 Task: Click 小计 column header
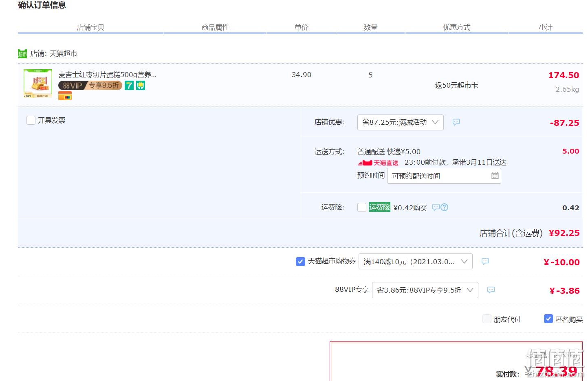point(546,27)
